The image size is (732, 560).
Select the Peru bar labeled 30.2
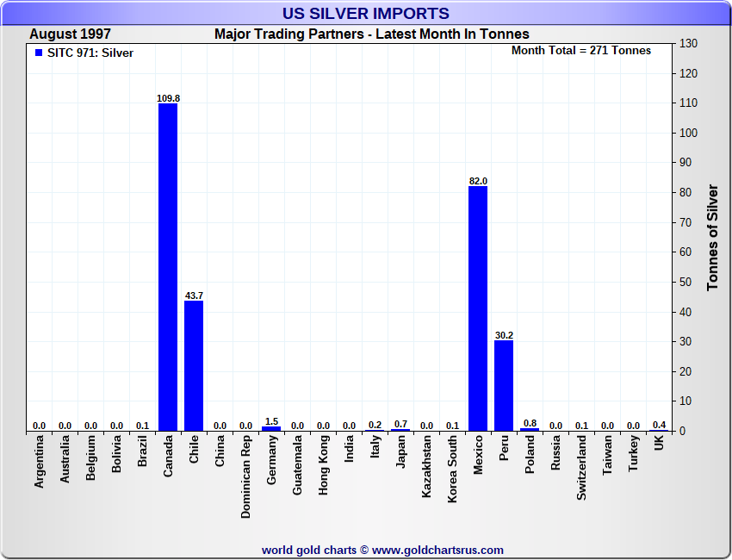(x=504, y=385)
